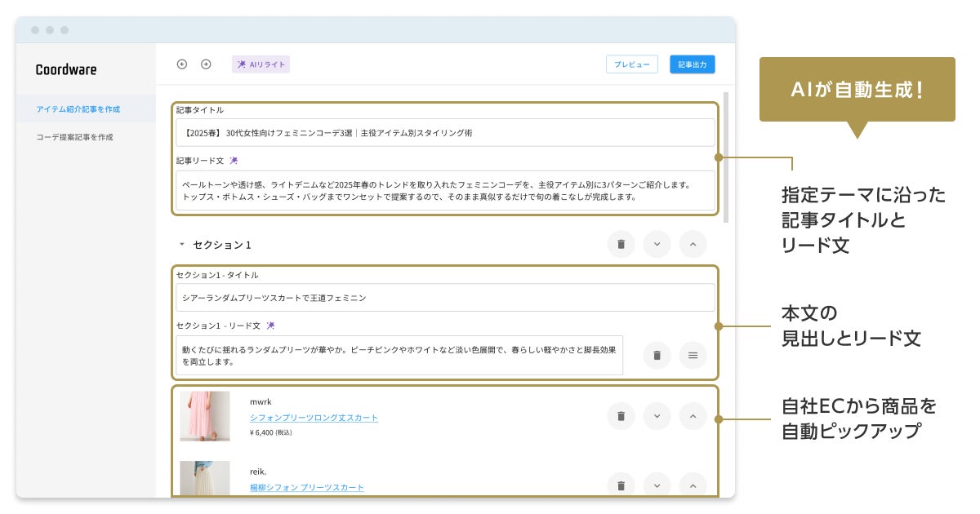This screenshot has width=980, height=514.
Task: Delete the mwrk product with trash icon
Action: pyautogui.click(x=621, y=416)
